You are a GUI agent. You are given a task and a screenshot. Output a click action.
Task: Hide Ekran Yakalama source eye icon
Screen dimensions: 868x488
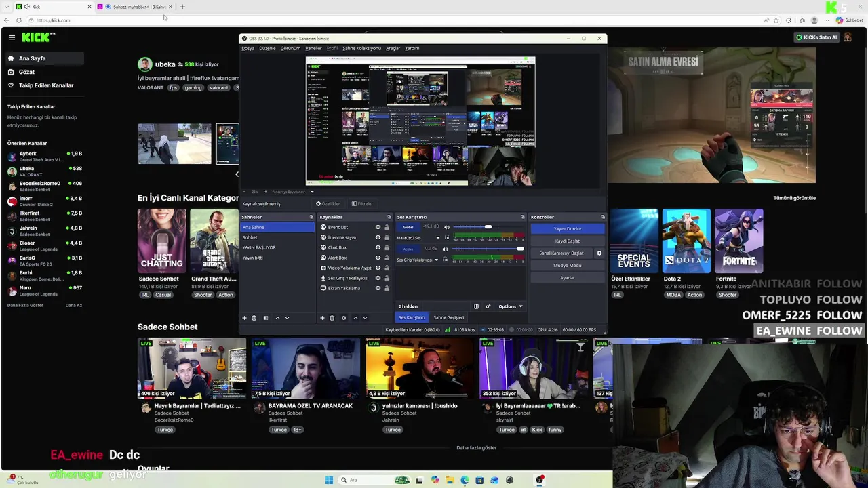[x=378, y=288]
